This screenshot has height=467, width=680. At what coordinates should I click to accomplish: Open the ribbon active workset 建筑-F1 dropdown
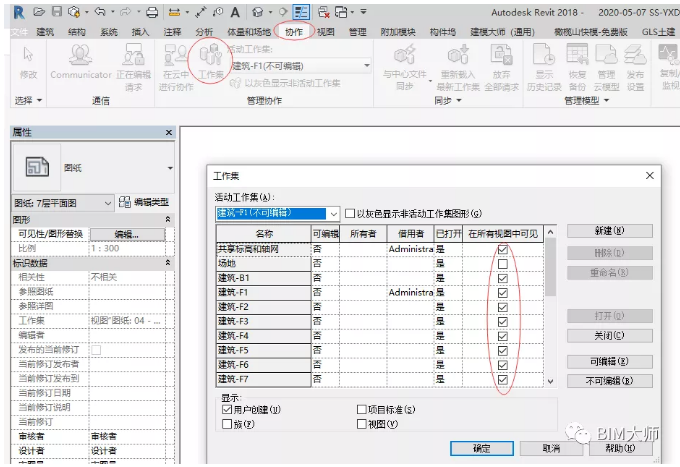(x=367, y=66)
